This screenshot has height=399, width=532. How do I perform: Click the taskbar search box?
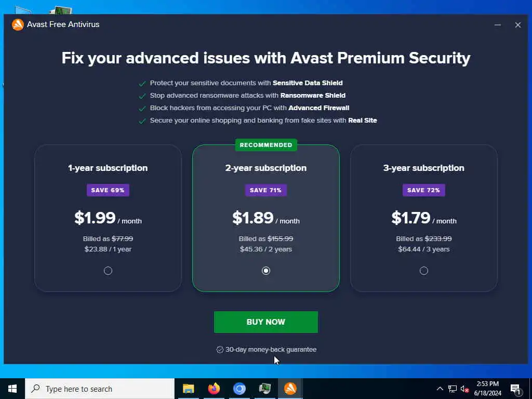100,389
